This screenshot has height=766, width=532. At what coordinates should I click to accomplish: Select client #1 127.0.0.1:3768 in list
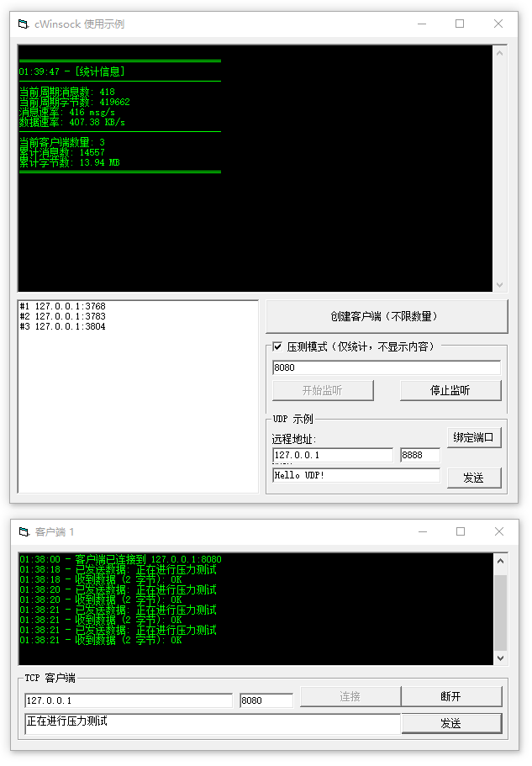pos(63,306)
